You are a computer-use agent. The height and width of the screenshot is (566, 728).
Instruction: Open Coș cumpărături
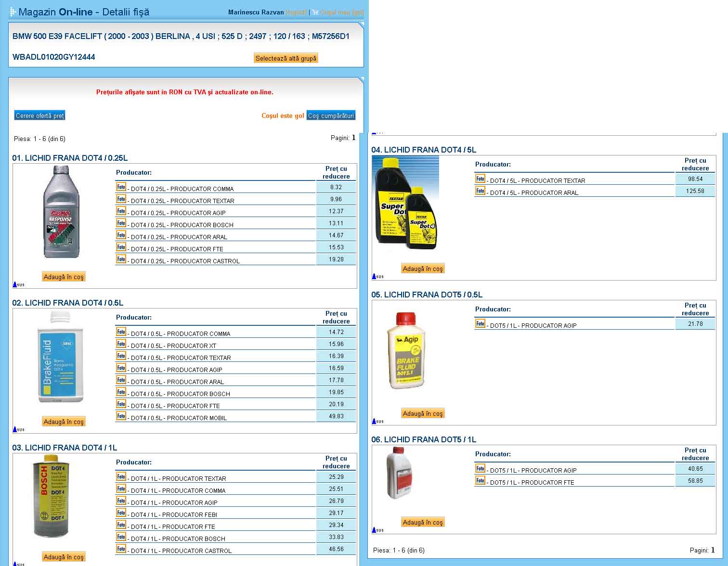coord(331,116)
